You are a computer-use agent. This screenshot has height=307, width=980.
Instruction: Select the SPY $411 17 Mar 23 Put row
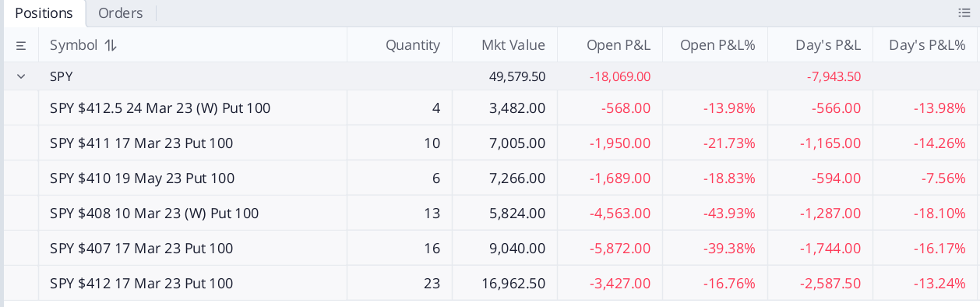pos(491,143)
